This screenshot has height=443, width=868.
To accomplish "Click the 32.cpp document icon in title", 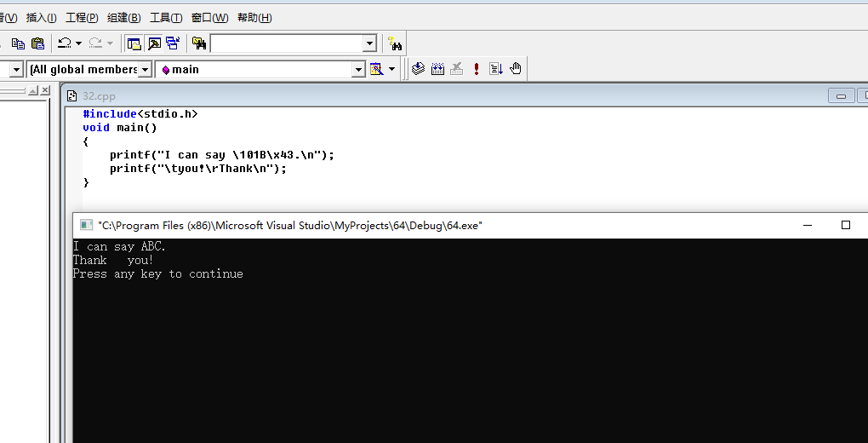I will pos(72,96).
